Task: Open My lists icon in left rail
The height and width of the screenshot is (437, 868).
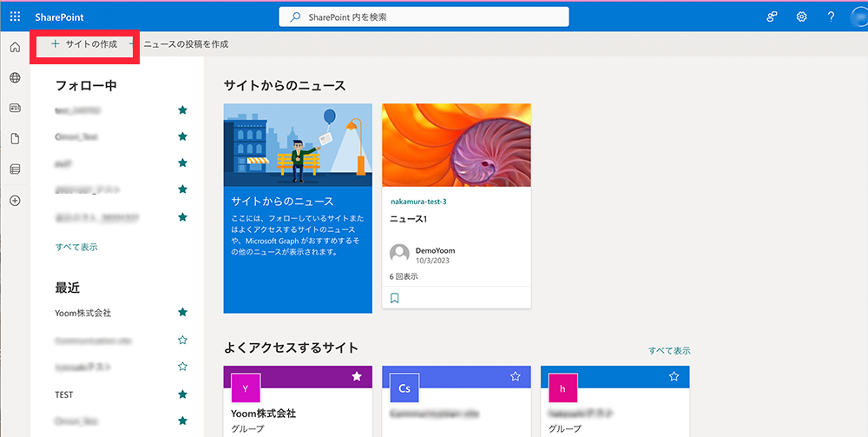Action: coord(15,169)
